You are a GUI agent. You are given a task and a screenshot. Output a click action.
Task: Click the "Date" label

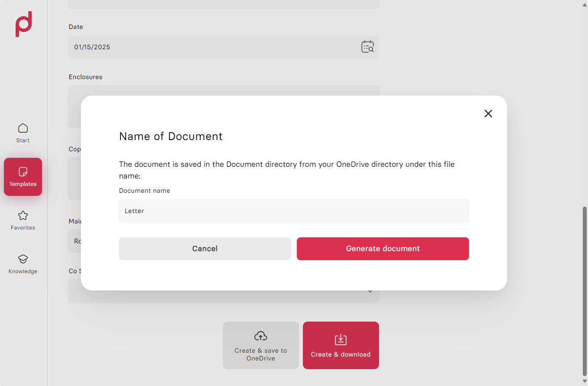76,27
